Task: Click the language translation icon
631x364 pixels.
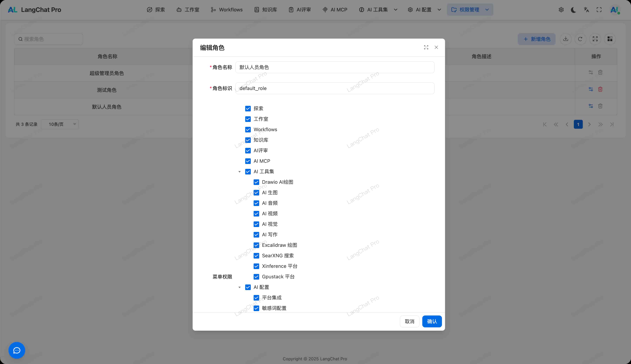Action: 586,10
